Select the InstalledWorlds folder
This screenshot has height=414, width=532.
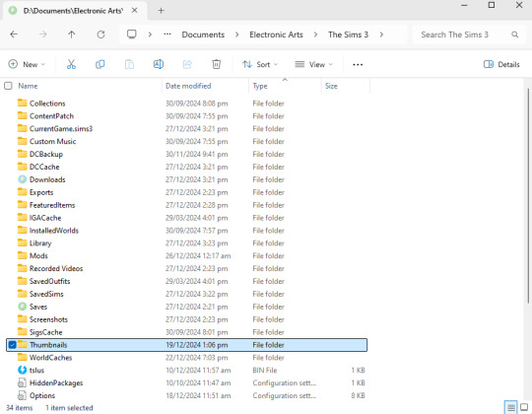(x=54, y=231)
